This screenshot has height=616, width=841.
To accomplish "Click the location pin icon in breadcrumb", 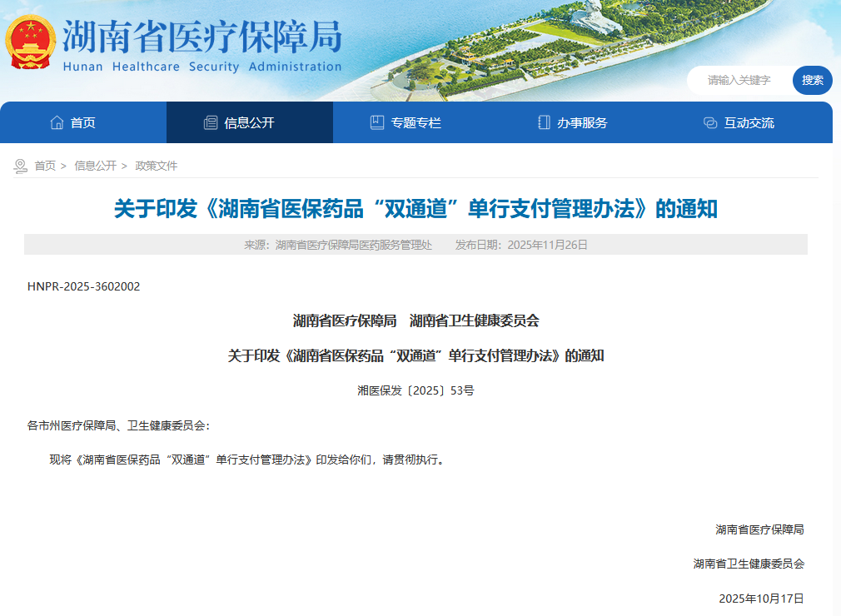I will pos(21,166).
